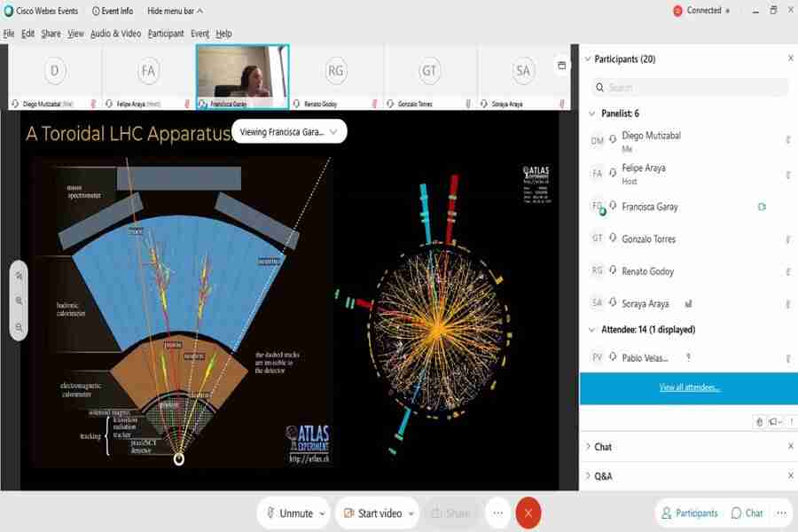
Task: Close the Q&A panel section
Action: click(790, 475)
